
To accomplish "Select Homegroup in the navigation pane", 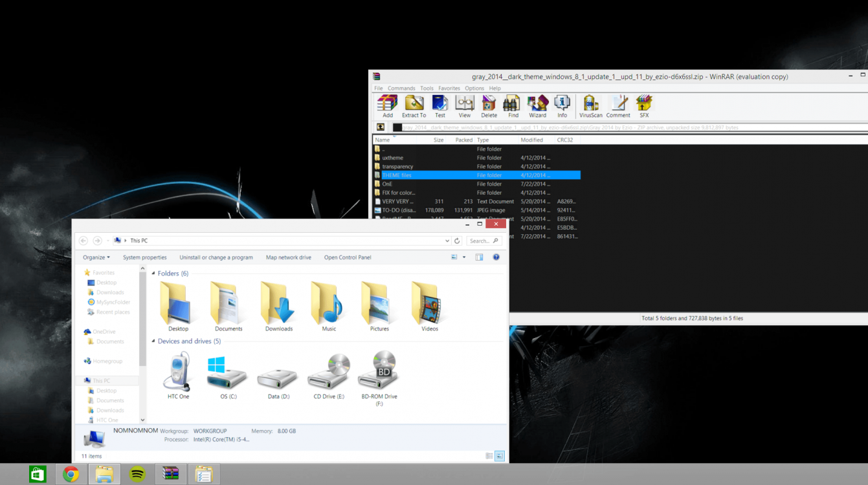I will [x=103, y=361].
